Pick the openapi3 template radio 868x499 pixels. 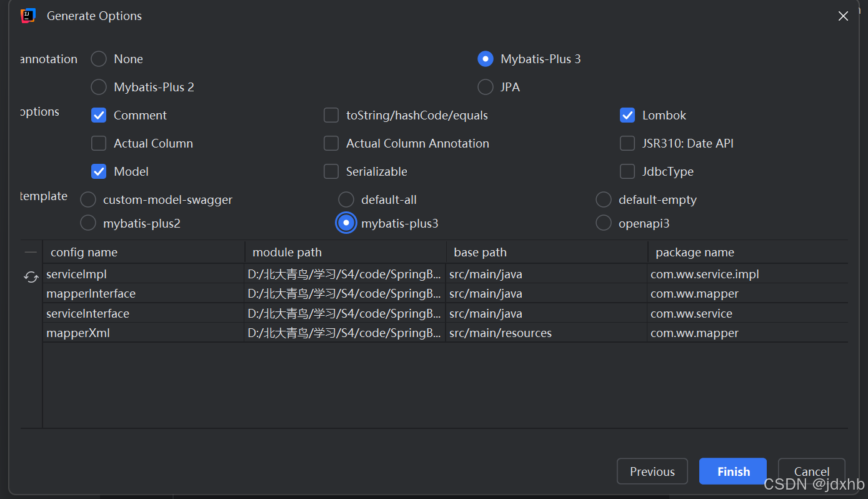604,223
